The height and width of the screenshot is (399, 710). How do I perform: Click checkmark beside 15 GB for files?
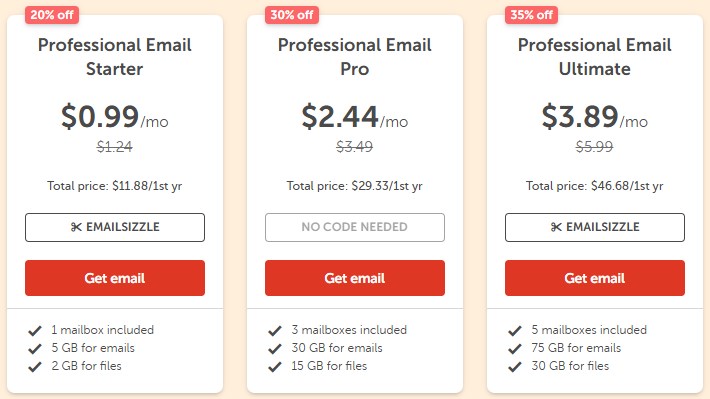point(275,366)
